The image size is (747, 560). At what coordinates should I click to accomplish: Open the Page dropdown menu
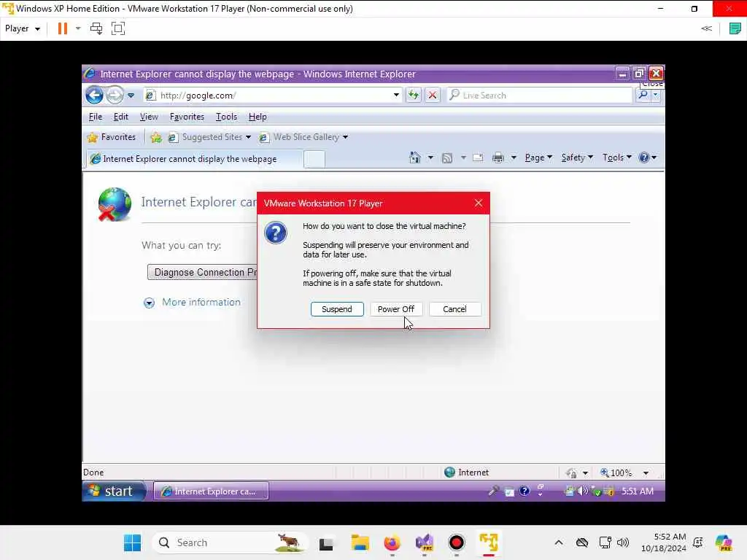(538, 157)
